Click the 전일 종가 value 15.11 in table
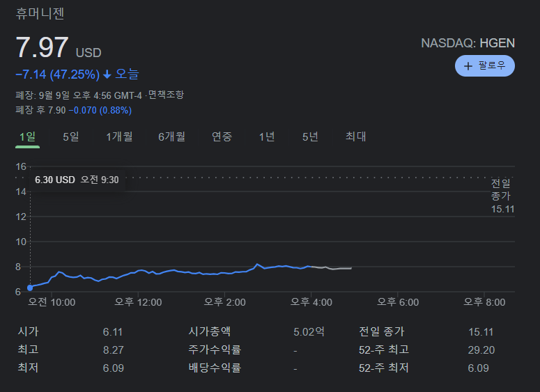Screen dimensions: 540x392 pos(481,332)
